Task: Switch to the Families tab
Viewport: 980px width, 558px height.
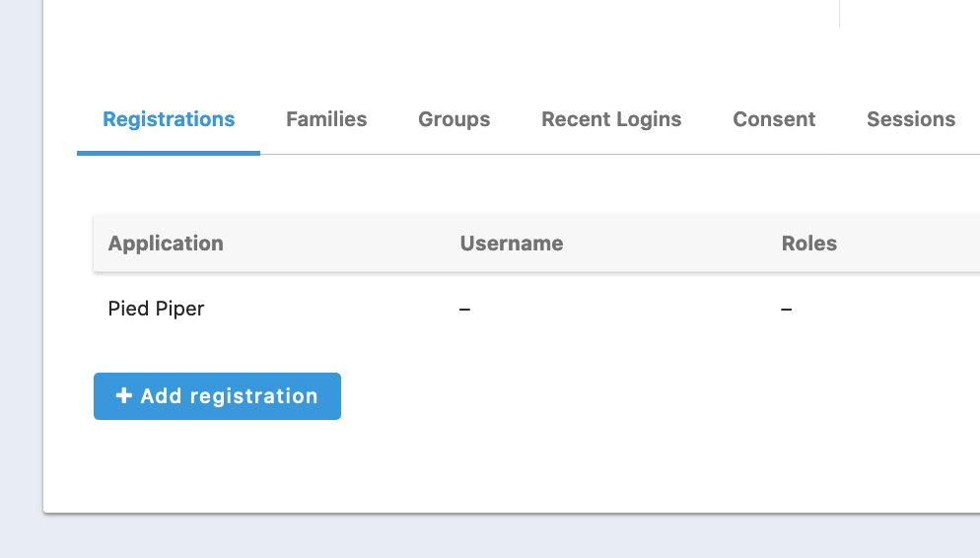Action: pyautogui.click(x=326, y=119)
